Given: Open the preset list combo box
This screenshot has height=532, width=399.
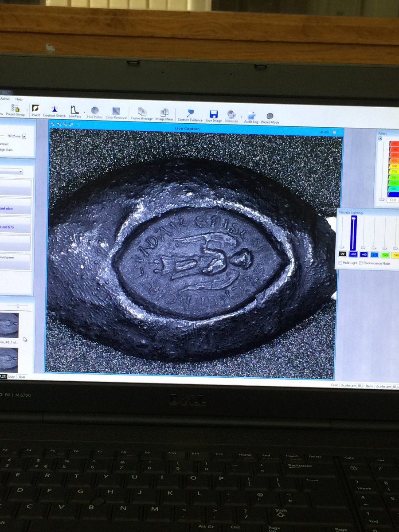Looking at the screenshot, I should point(11,171).
